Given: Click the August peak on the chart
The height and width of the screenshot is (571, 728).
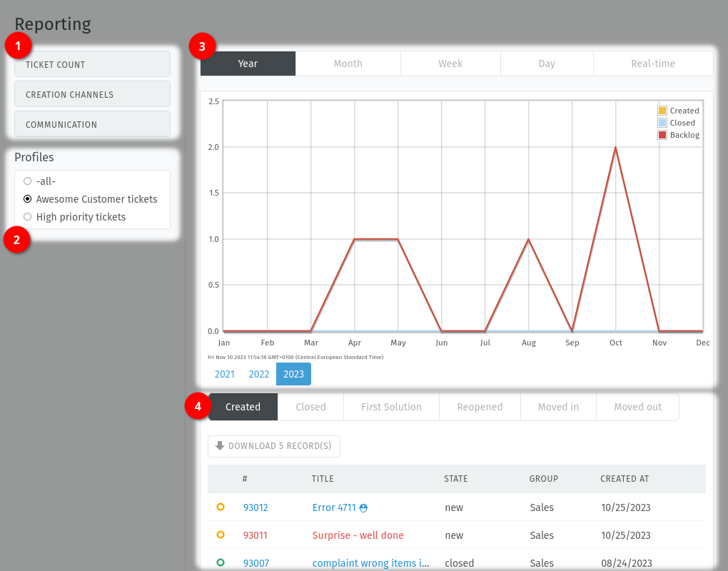Looking at the screenshot, I should coord(528,240).
